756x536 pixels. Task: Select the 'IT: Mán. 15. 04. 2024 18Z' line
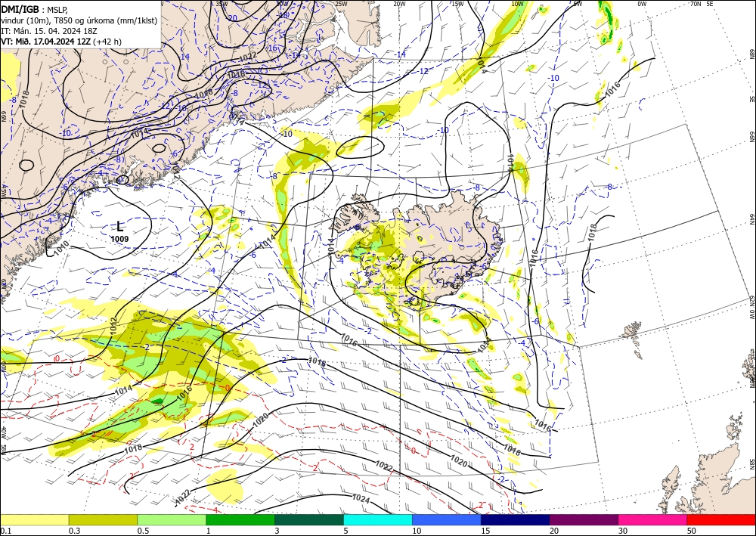(x=49, y=31)
